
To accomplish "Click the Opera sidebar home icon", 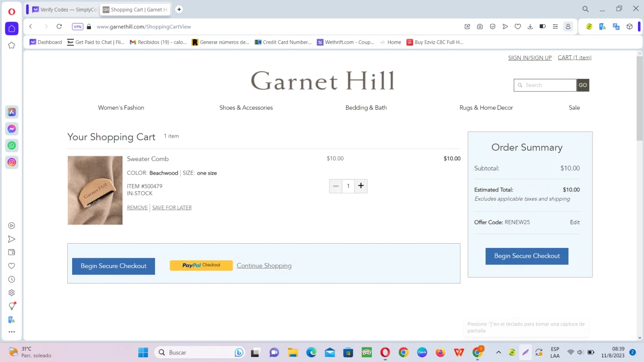I will click(12, 28).
